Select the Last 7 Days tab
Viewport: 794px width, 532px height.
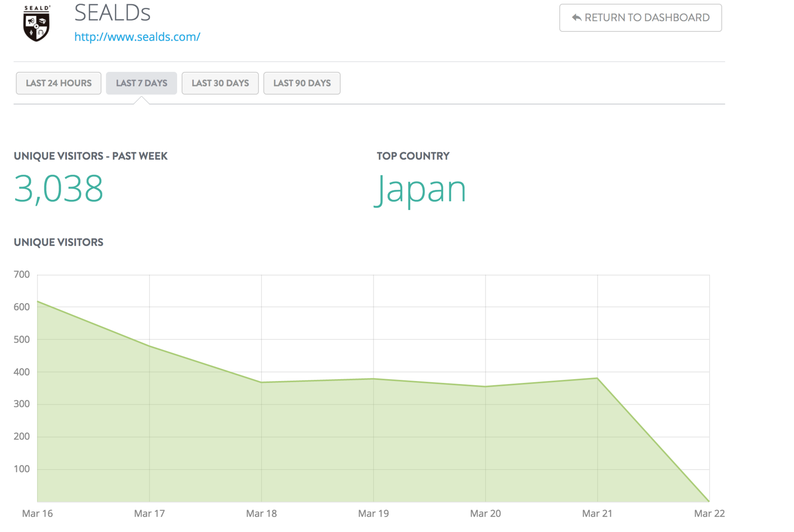(142, 83)
